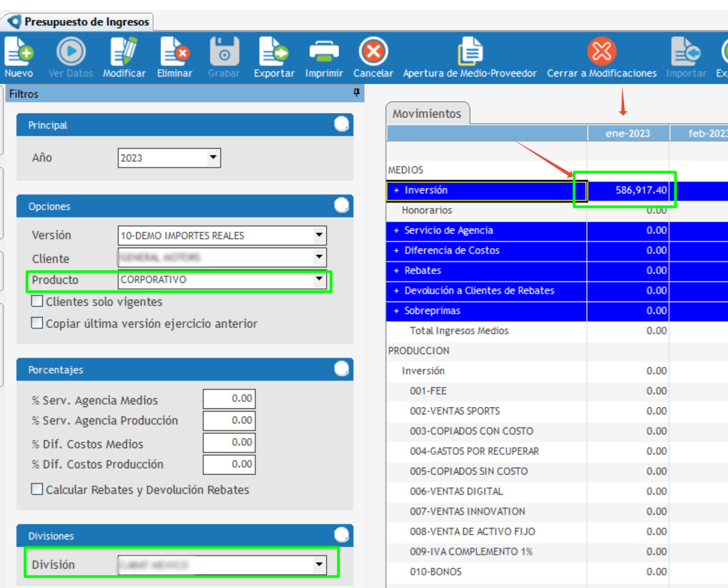728x588 pixels.
Task: Edit % Dif. Costos Producción field
Action: tap(229, 465)
